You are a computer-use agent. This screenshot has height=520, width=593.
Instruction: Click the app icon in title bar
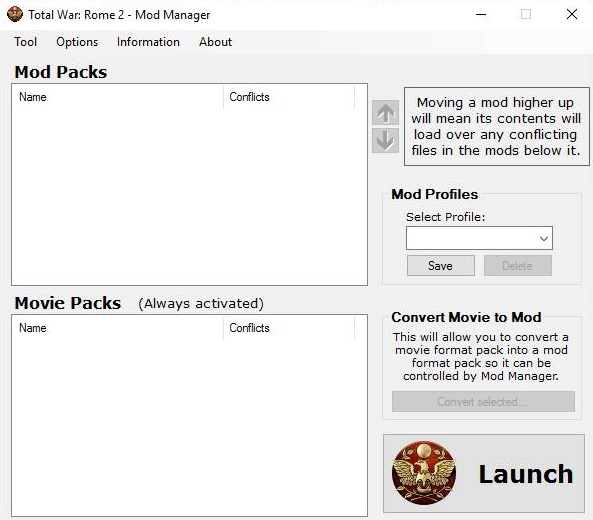click(x=15, y=14)
